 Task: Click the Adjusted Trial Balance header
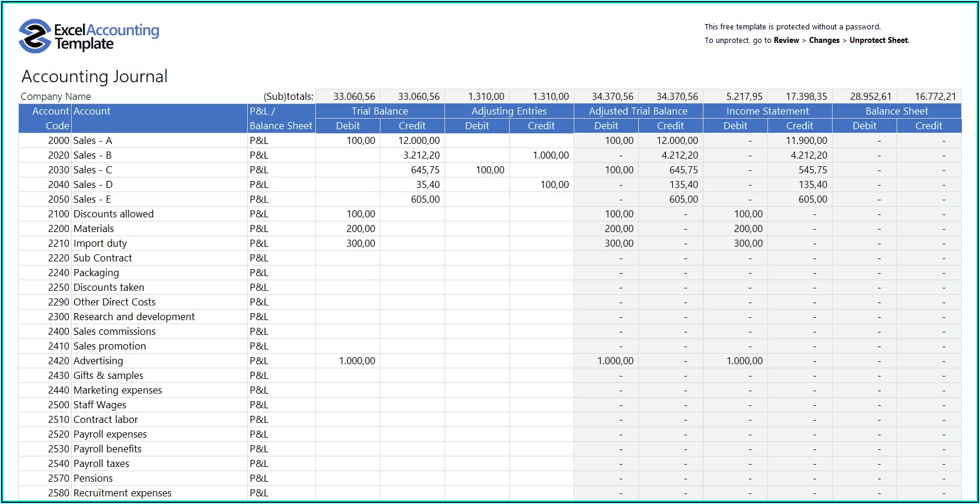coord(638,111)
